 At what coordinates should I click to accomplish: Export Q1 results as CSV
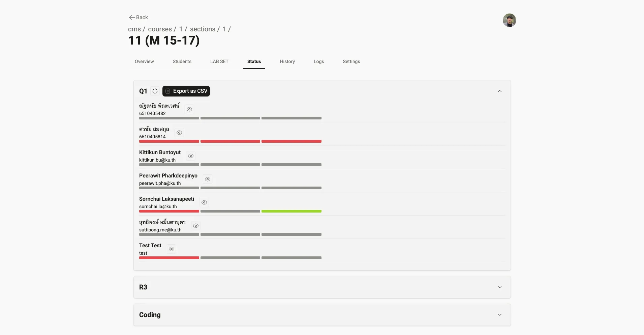(186, 91)
